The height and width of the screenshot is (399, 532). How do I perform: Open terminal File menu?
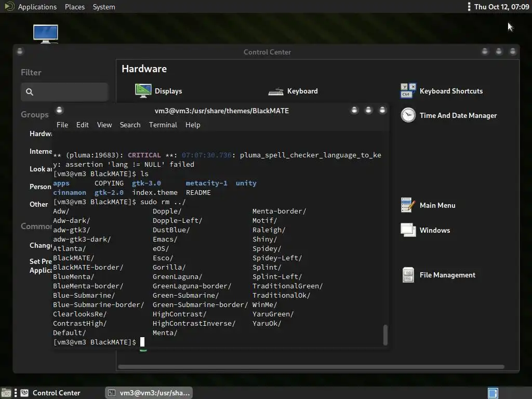pyautogui.click(x=62, y=125)
